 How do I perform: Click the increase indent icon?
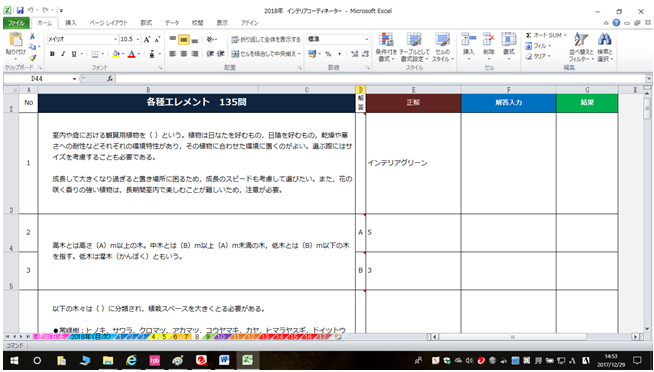[221, 54]
